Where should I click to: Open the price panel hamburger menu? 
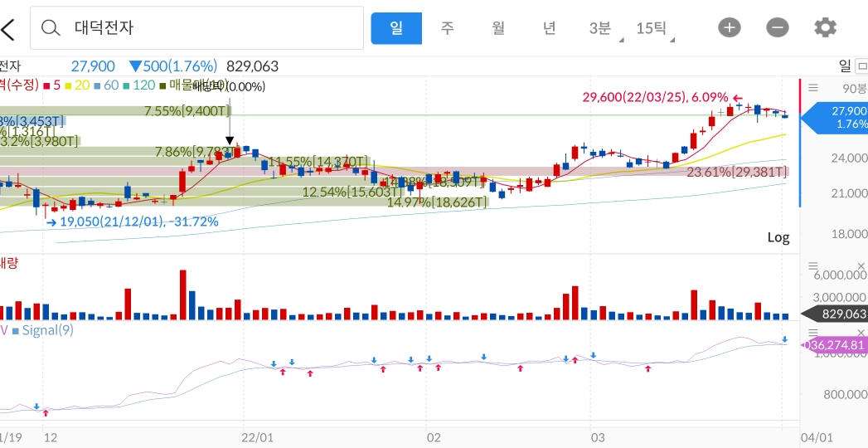[x=813, y=87]
